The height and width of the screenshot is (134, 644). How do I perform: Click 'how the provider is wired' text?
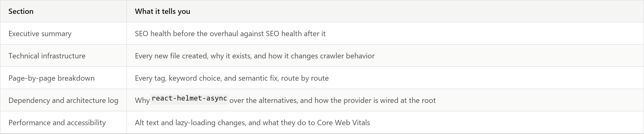(356, 100)
